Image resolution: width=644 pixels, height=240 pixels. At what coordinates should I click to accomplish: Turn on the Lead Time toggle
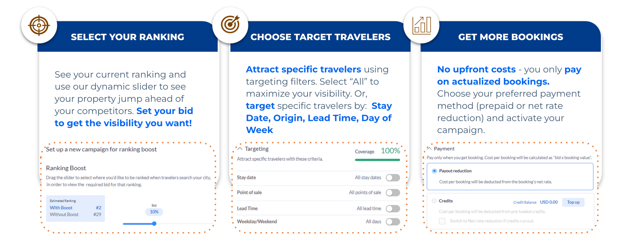(x=393, y=208)
